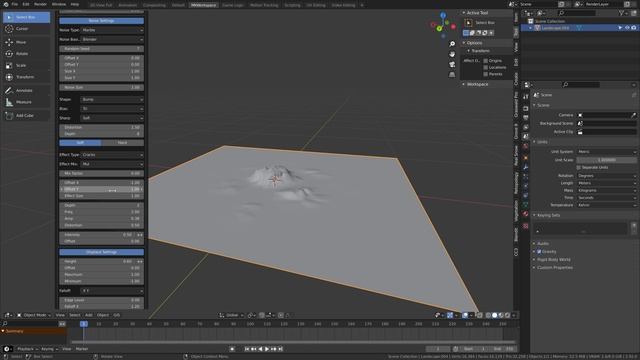The height and width of the screenshot is (360, 640).
Task: Select the Cursor tool
Action: (x=27, y=29)
